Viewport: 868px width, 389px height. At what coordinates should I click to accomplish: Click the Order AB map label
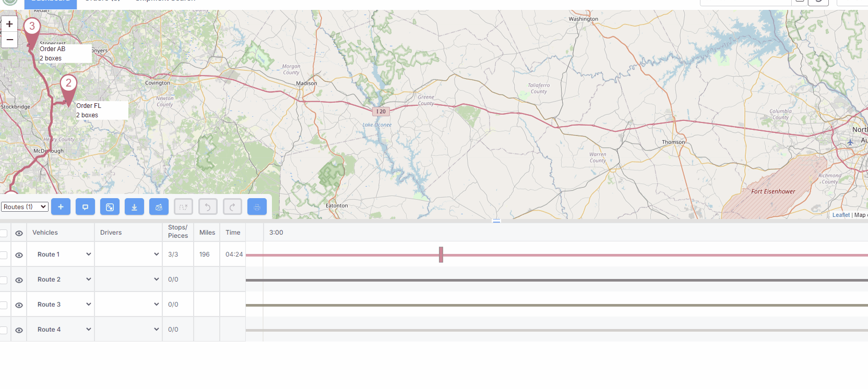pos(65,54)
